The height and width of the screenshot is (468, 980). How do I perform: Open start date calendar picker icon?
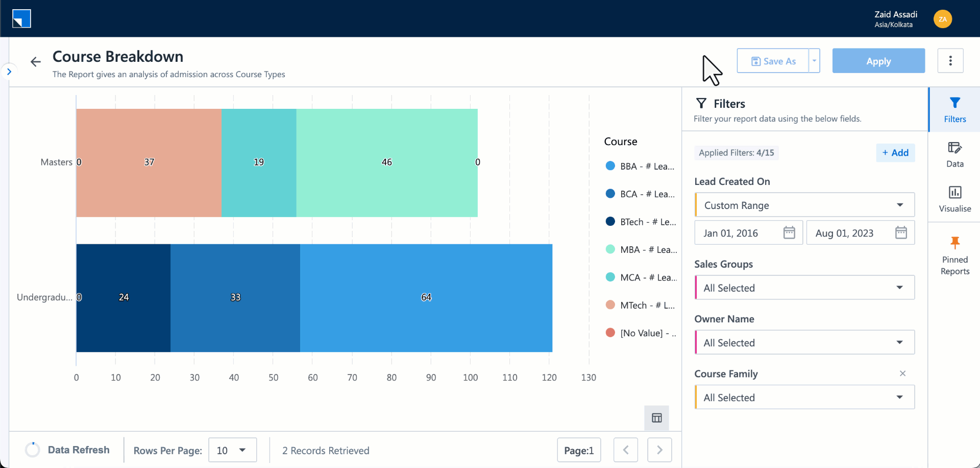tap(789, 233)
